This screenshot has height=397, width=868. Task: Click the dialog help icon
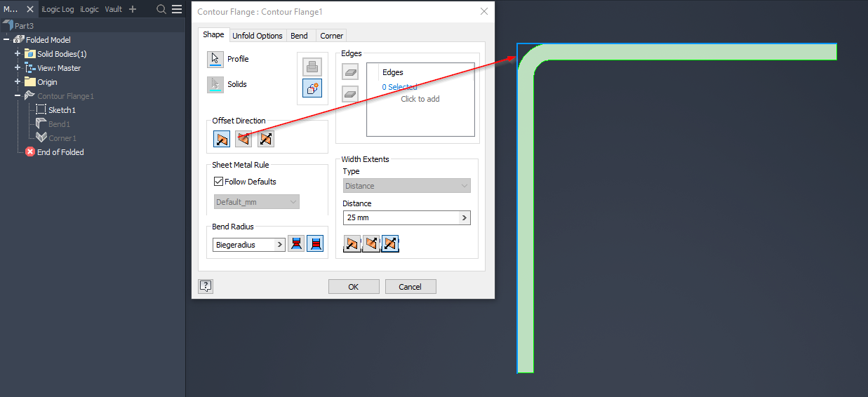pos(206,286)
